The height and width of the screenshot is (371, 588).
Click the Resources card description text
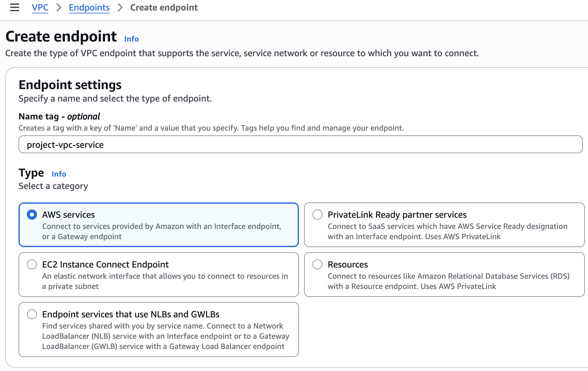(x=448, y=281)
